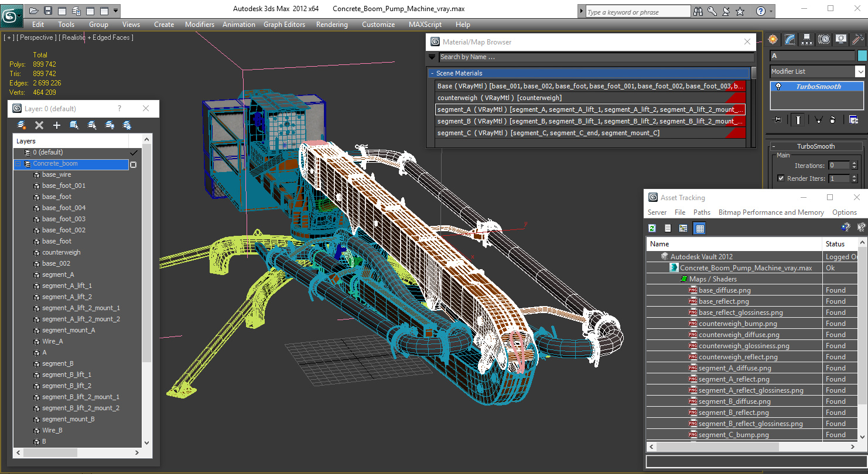Open Bitmap Performance and Memory menu

(771, 212)
